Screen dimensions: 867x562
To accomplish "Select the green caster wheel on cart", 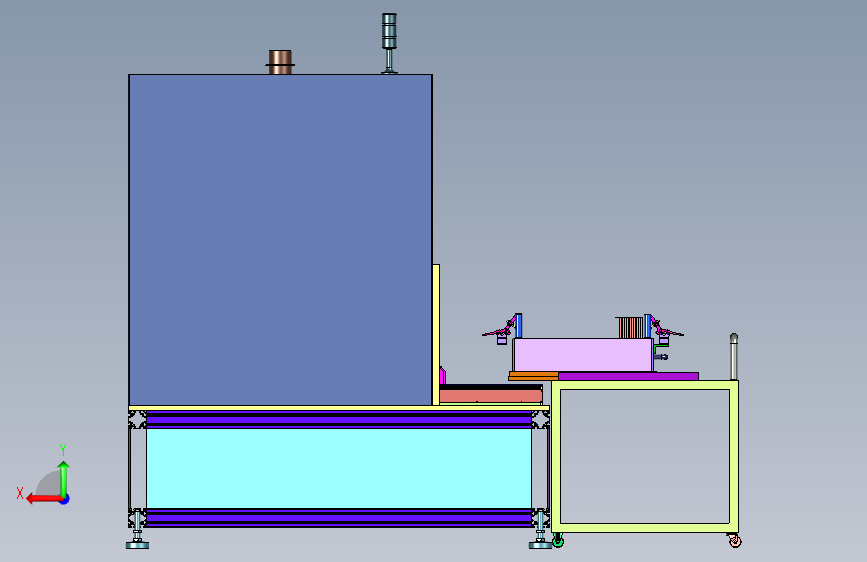I will (x=558, y=540).
